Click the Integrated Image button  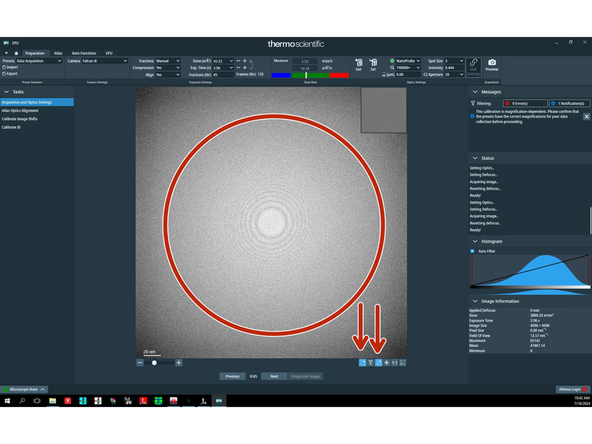point(305,376)
